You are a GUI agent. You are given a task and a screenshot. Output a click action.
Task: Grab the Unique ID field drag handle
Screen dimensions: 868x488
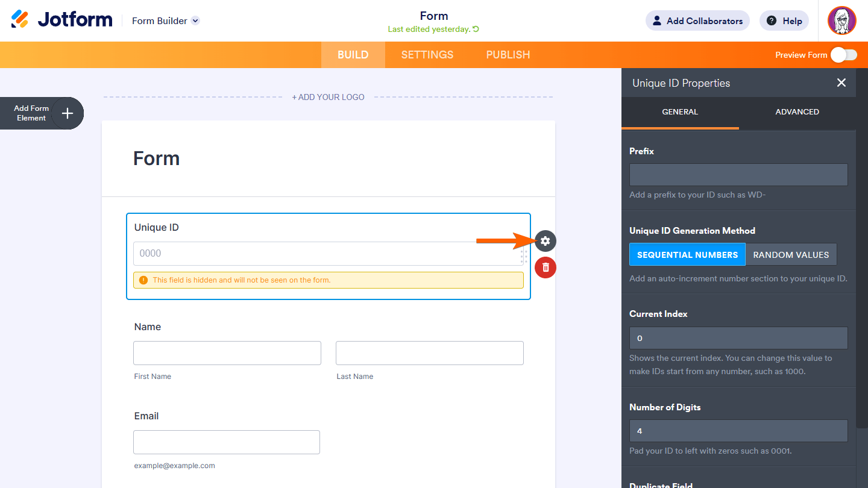524,257
